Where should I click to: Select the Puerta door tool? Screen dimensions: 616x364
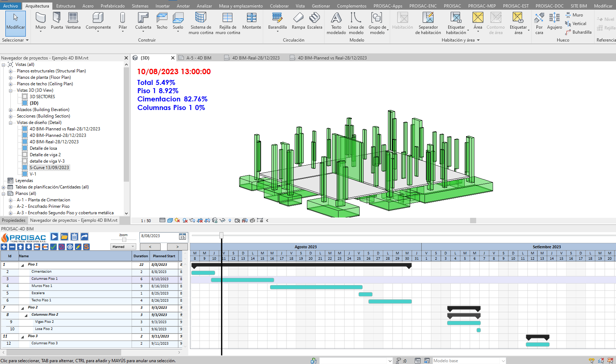(x=57, y=21)
